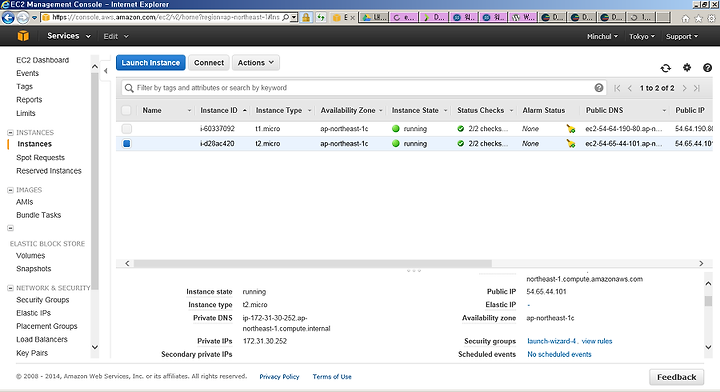Click the details pane vertical scrollbar
The width and height of the screenshot is (720, 392).
(708, 301)
